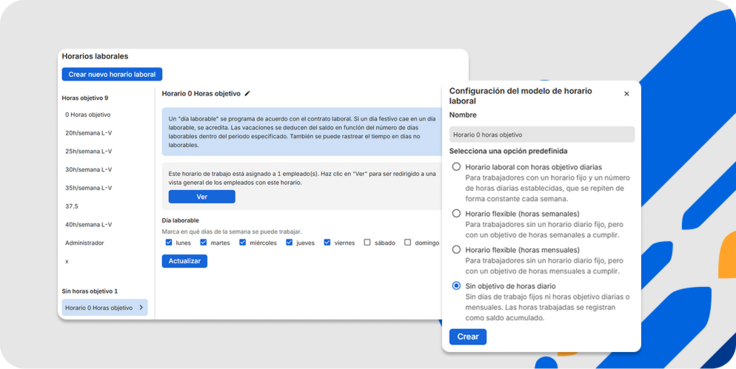Uncheck the lunes checkbox
This screenshot has width=736, height=369.
(169, 243)
